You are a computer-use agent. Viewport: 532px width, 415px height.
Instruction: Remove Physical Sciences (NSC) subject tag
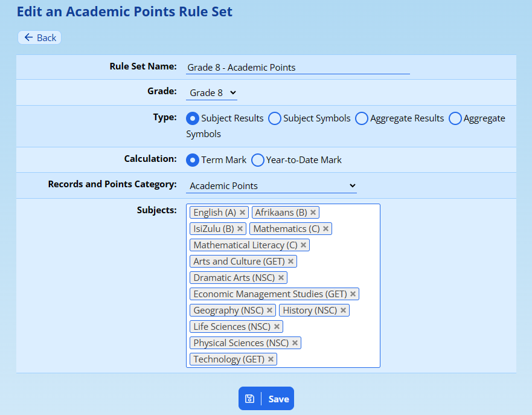pyautogui.click(x=295, y=343)
